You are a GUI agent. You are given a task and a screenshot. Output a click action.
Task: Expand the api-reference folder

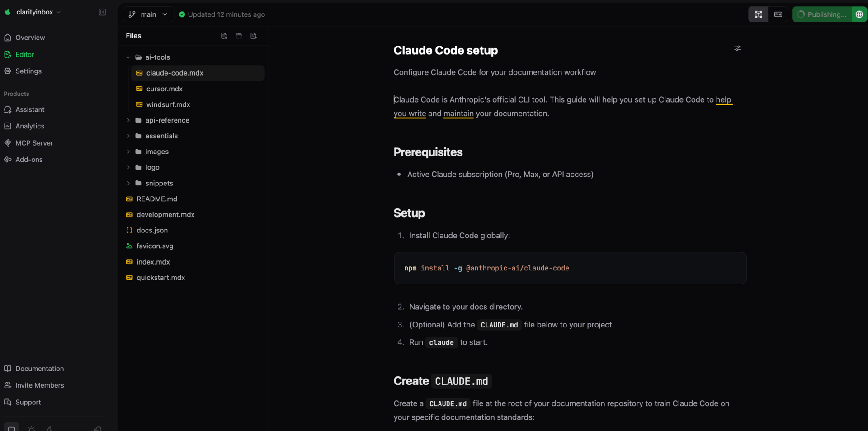click(128, 120)
